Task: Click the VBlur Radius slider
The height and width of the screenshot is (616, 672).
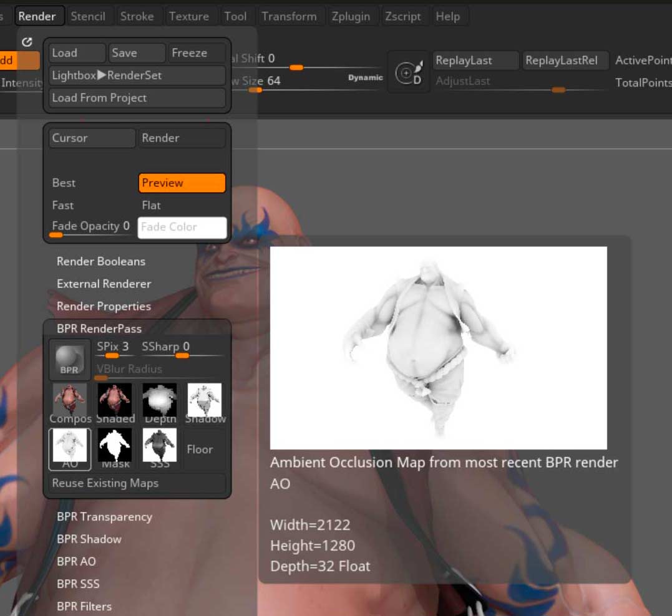Action: [x=158, y=371]
